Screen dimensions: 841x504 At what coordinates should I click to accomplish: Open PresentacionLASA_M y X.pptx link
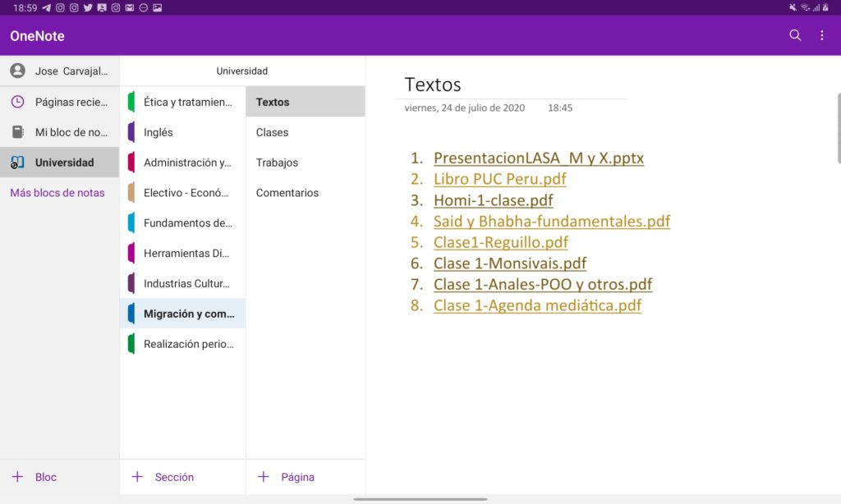539,158
